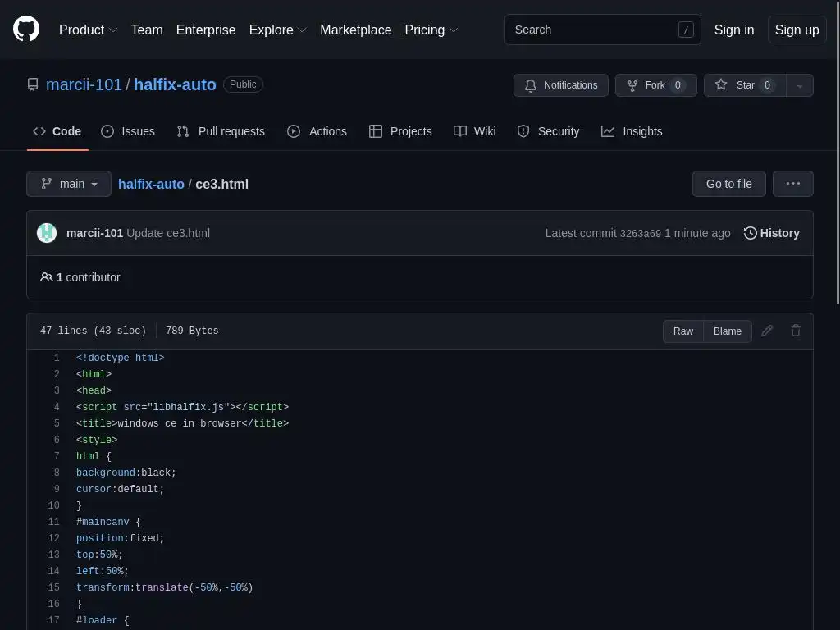
Task: Click Sign in link
Action: (734, 30)
